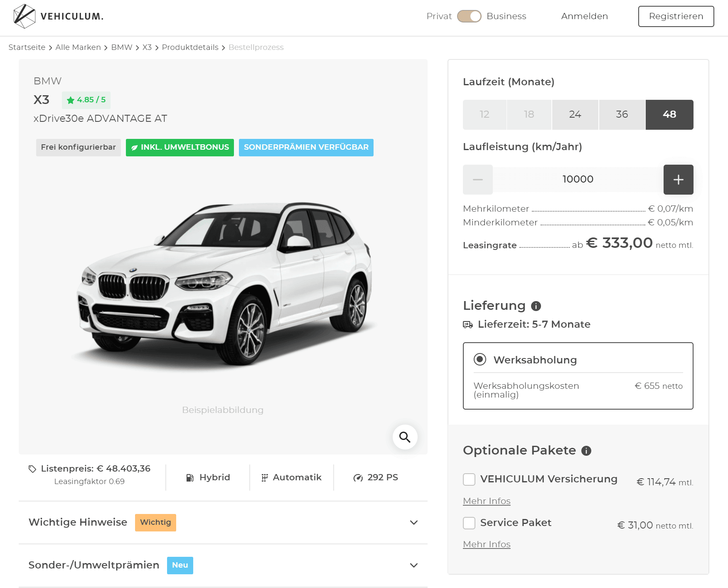Expand the Sonder-/Umweltprämien section

click(x=223, y=566)
